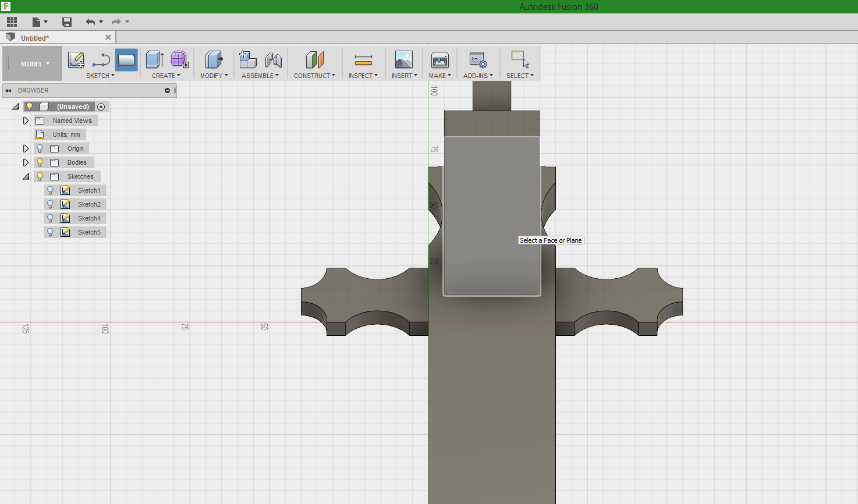
Task: Expand the Named Views folder
Action: click(x=26, y=120)
